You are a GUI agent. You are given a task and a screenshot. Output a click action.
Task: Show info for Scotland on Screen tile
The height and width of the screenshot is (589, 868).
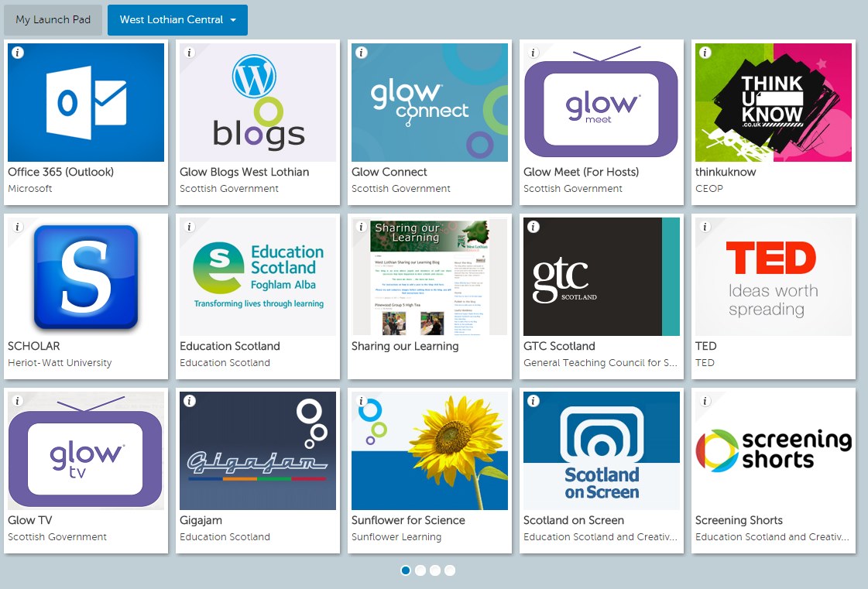(533, 401)
